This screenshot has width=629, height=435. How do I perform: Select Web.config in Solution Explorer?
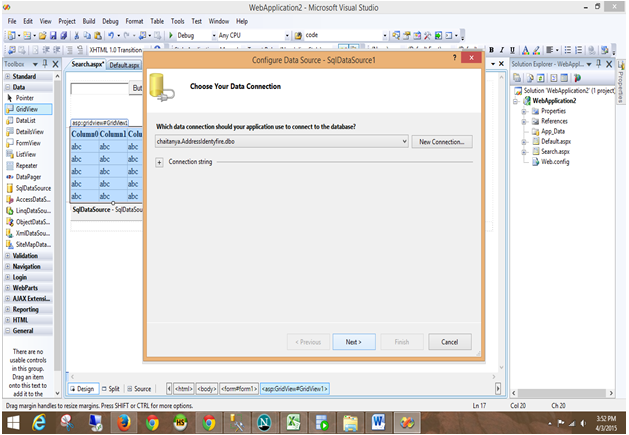pos(550,162)
